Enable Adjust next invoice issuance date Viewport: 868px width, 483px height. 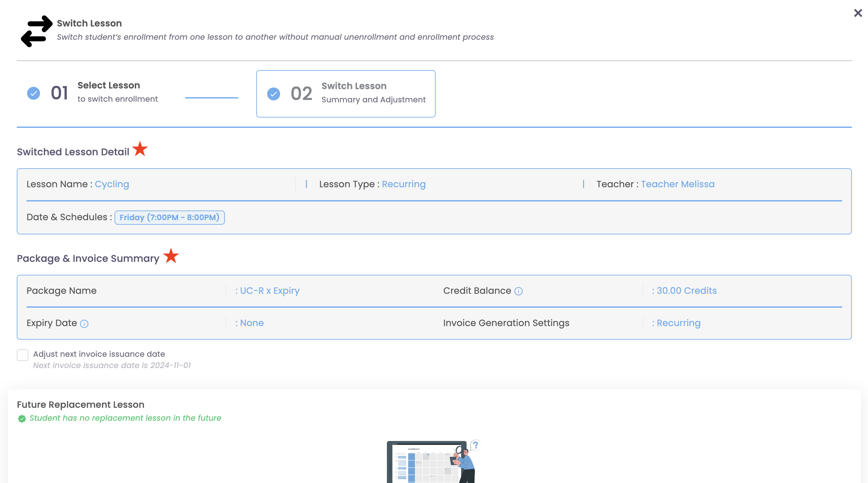[x=23, y=355]
